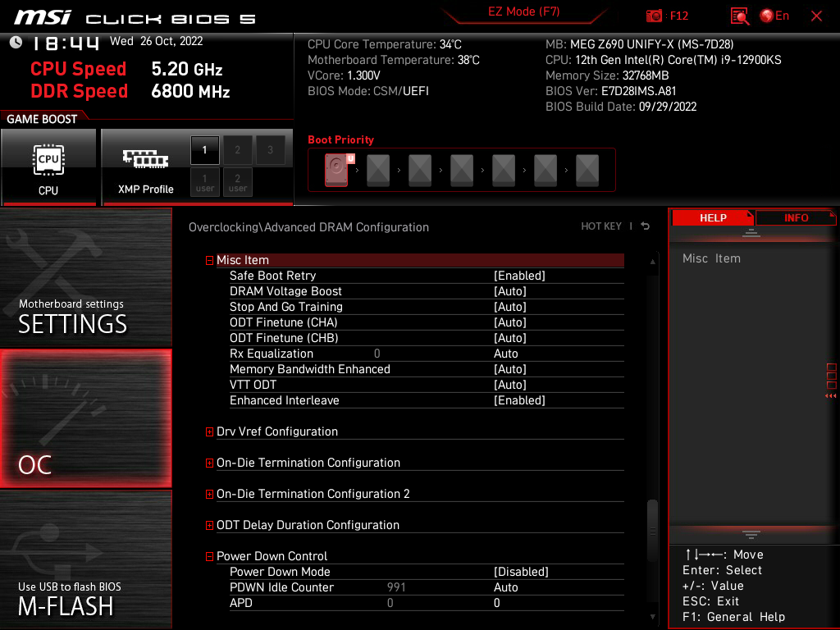Click the Overclocking\Advanced DRAM Configuration breadcrumb

pyautogui.click(x=308, y=227)
